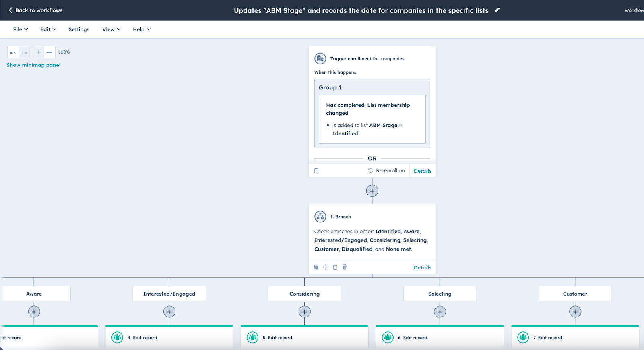Select the Considering branch label
The height and width of the screenshot is (350, 644).
(304, 294)
